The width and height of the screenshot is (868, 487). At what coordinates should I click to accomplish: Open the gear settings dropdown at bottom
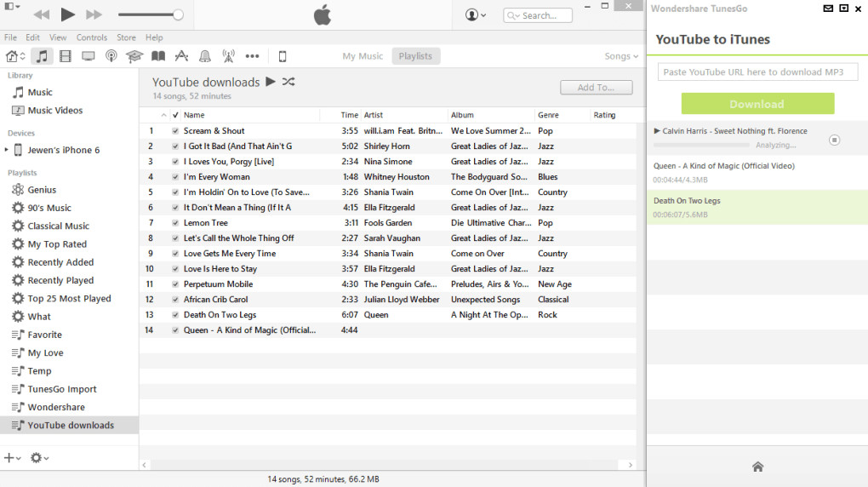(x=39, y=458)
